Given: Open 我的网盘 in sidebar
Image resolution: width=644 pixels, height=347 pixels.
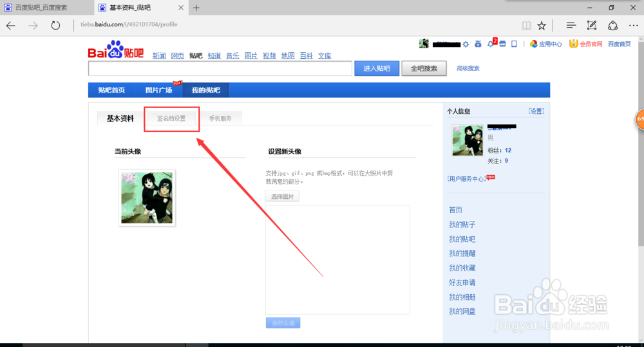Looking at the screenshot, I should coord(462,312).
